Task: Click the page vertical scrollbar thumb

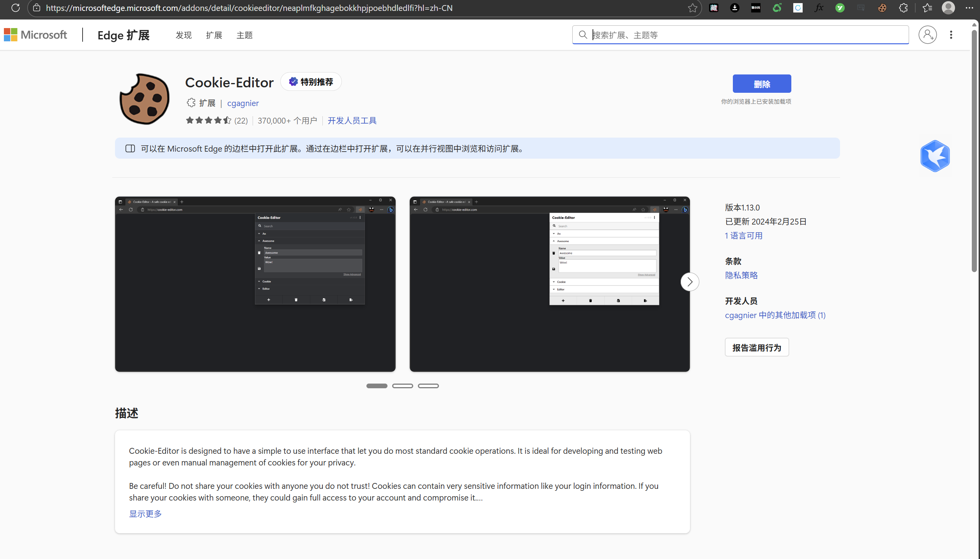Action: click(x=974, y=150)
